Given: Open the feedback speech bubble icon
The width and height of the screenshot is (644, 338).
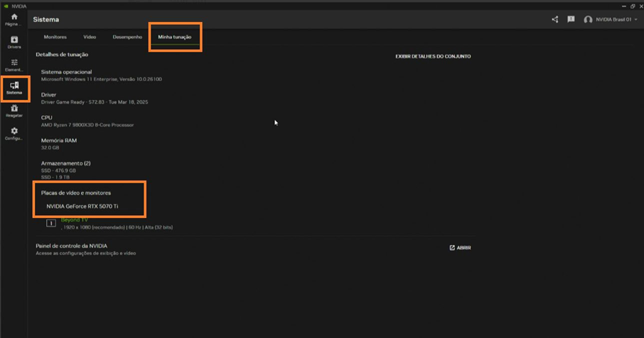Looking at the screenshot, I should [571, 19].
